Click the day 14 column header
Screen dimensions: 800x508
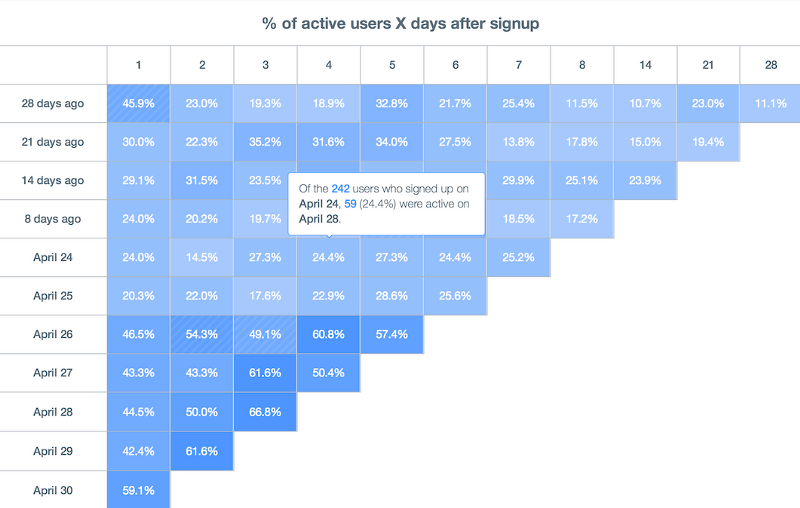(645, 65)
